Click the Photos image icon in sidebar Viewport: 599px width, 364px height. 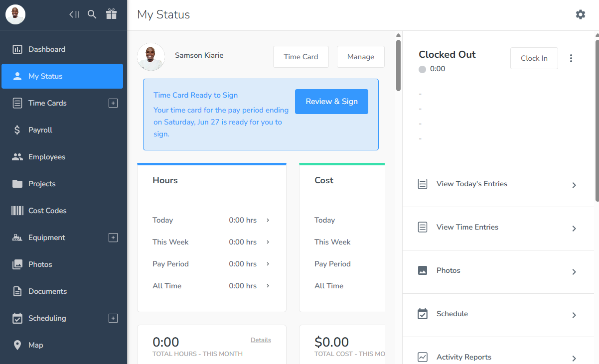[17, 264]
